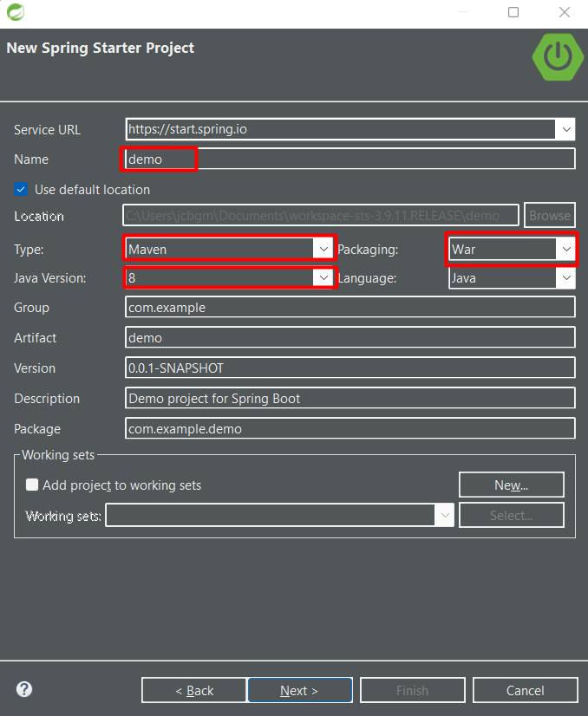This screenshot has width=588, height=716.
Task: Click the Artifact field containing demo
Action: 350,337
